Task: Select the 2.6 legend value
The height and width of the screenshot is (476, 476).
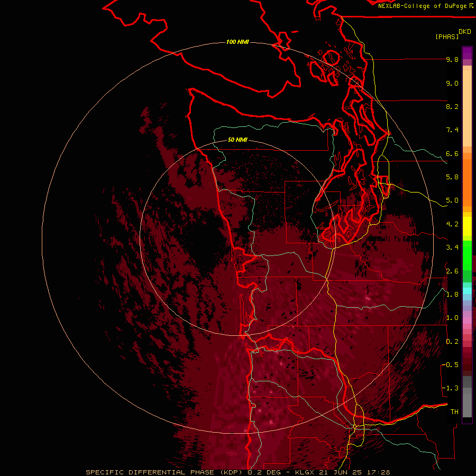Action: click(x=452, y=271)
